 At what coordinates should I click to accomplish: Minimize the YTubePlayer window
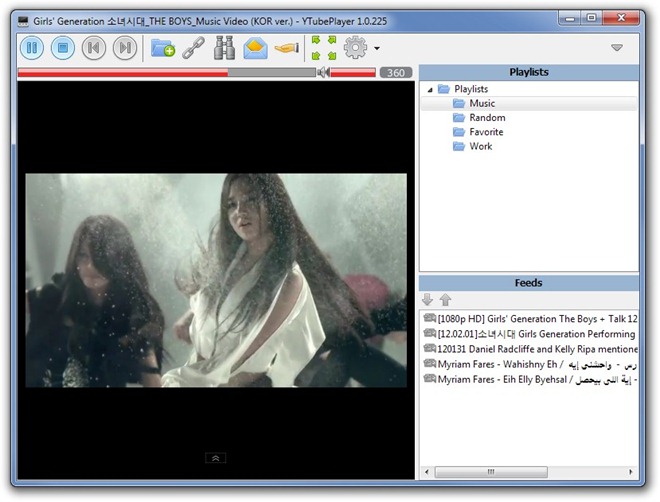(570, 18)
